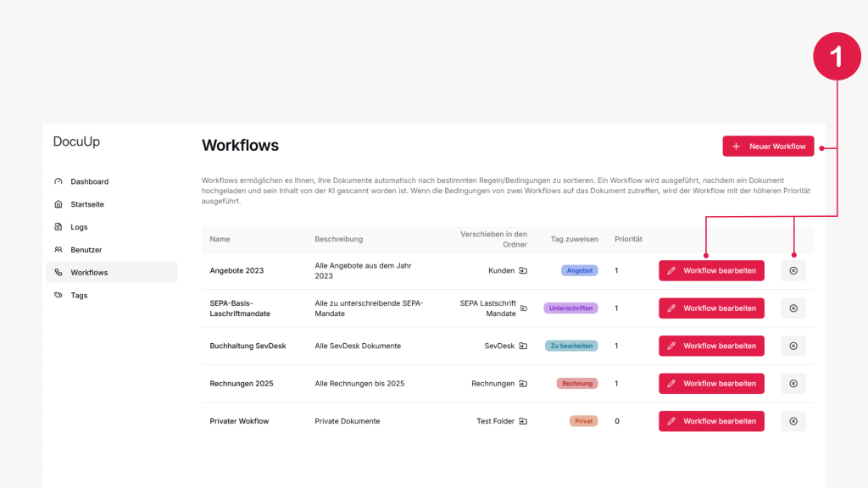Remove the Buchhaltung SevDesk workflow

(793, 346)
